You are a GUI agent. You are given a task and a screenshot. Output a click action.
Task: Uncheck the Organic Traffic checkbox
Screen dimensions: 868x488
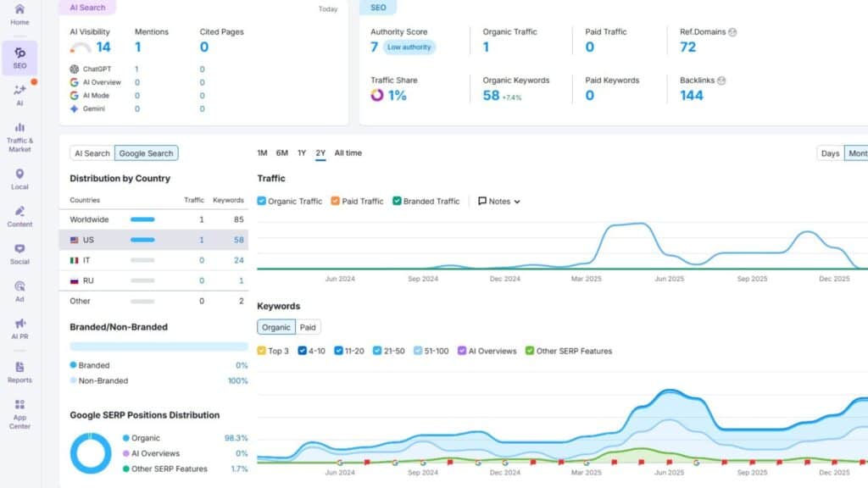pos(262,202)
